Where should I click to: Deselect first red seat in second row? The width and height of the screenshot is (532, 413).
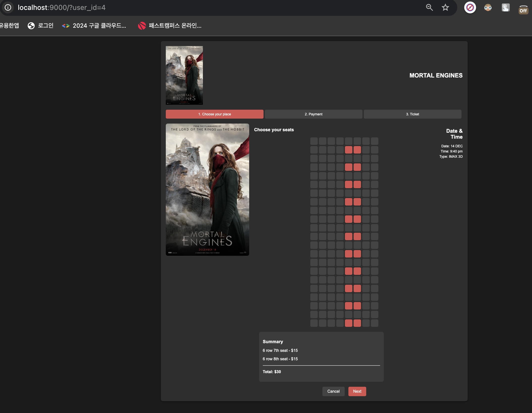(348, 150)
